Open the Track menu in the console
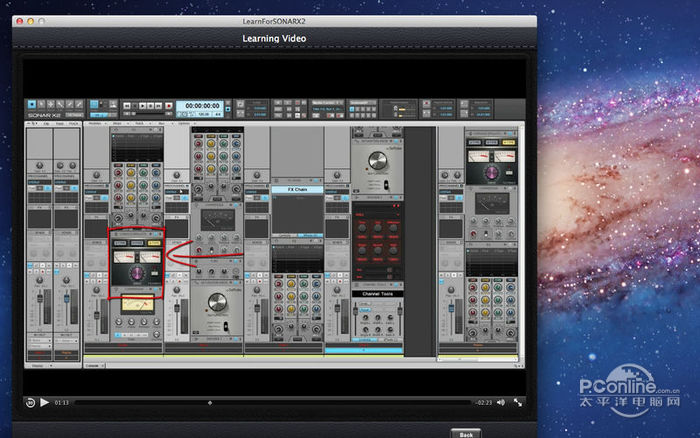 140,124
